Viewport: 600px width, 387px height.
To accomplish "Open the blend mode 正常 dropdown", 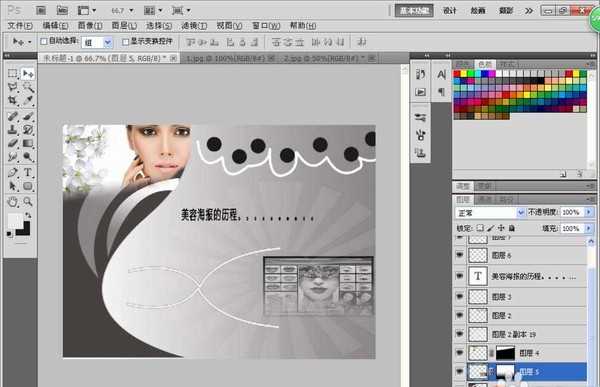I will 489,212.
